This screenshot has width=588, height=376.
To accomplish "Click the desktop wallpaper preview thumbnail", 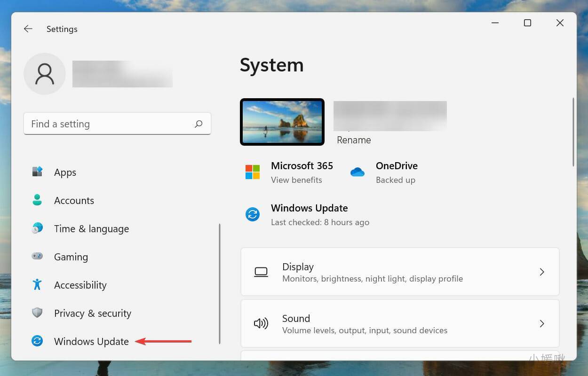I will (282, 122).
